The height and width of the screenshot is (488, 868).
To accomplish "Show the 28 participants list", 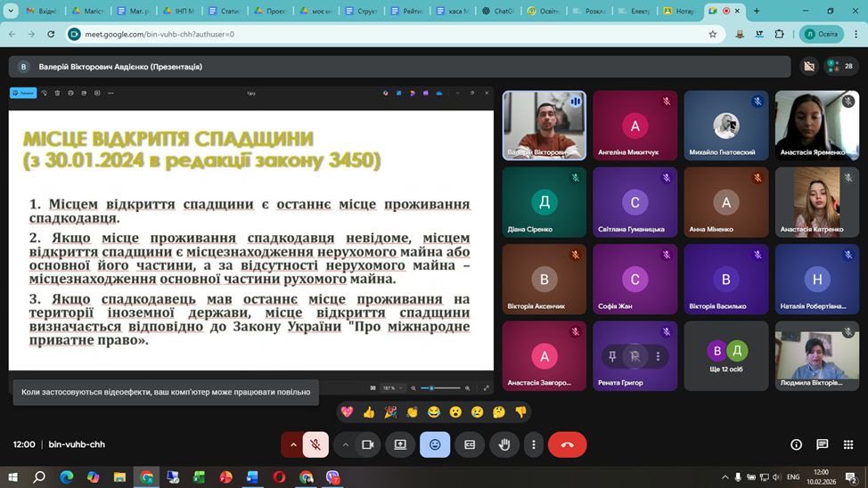I will click(841, 67).
